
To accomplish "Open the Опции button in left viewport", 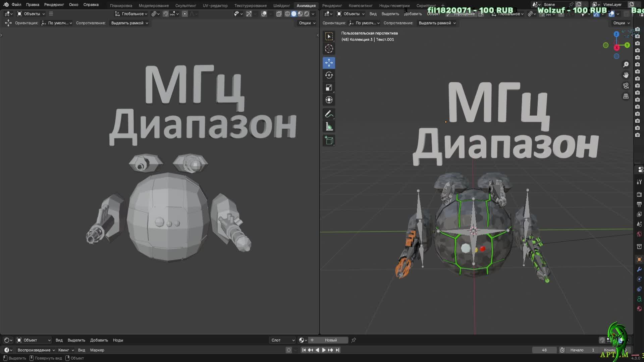I will click(x=307, y=23).
